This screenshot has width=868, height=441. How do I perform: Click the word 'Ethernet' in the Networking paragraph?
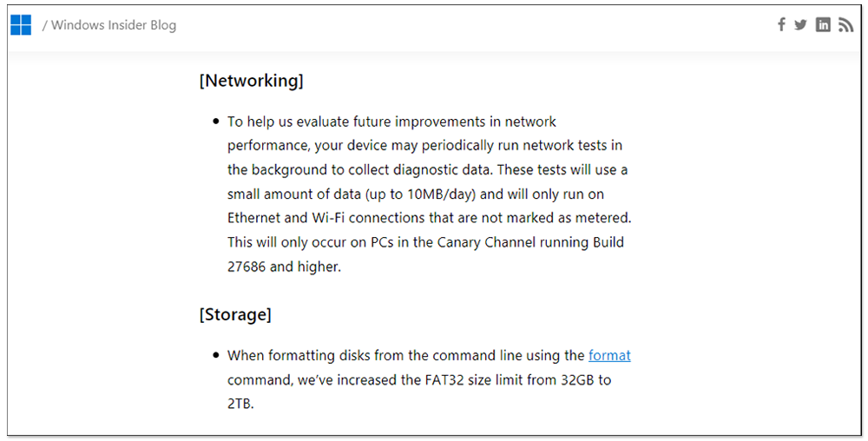click(254, 218)
